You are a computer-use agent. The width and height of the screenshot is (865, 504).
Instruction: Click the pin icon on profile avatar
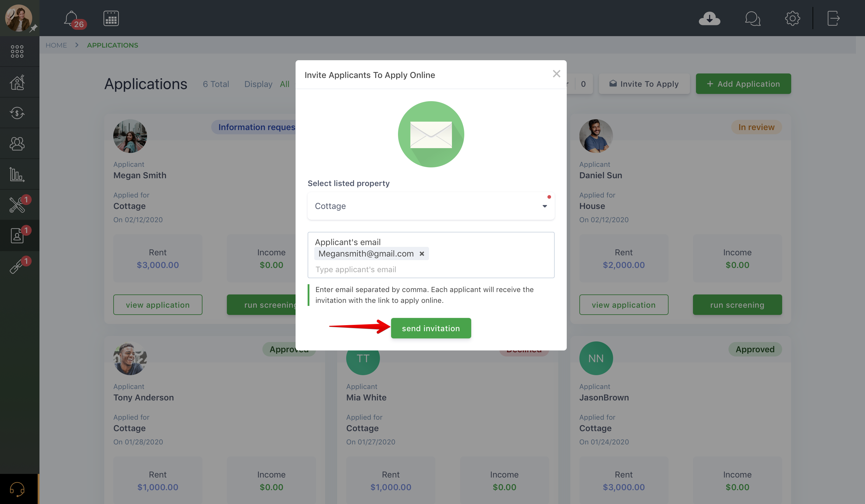[33, 29]
